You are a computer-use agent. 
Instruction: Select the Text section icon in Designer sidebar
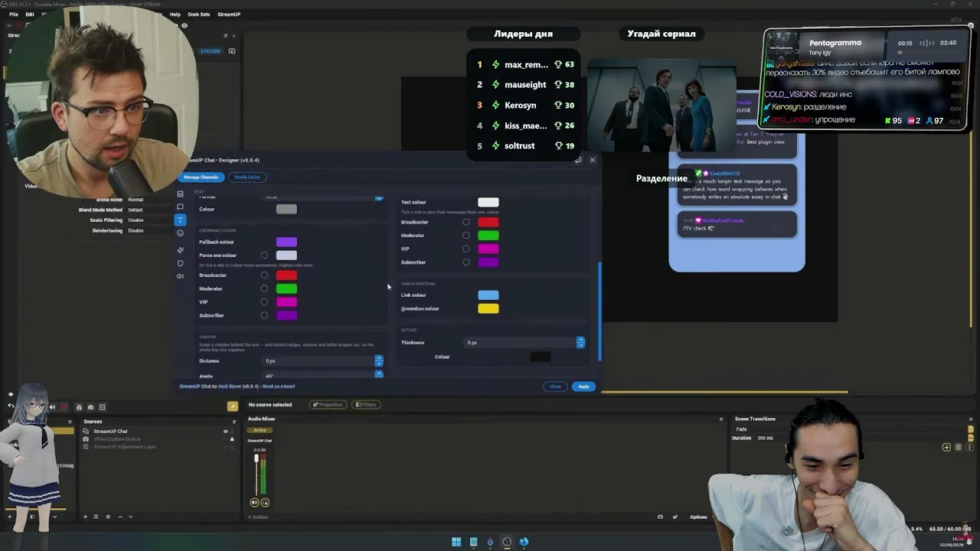(180, 220)
